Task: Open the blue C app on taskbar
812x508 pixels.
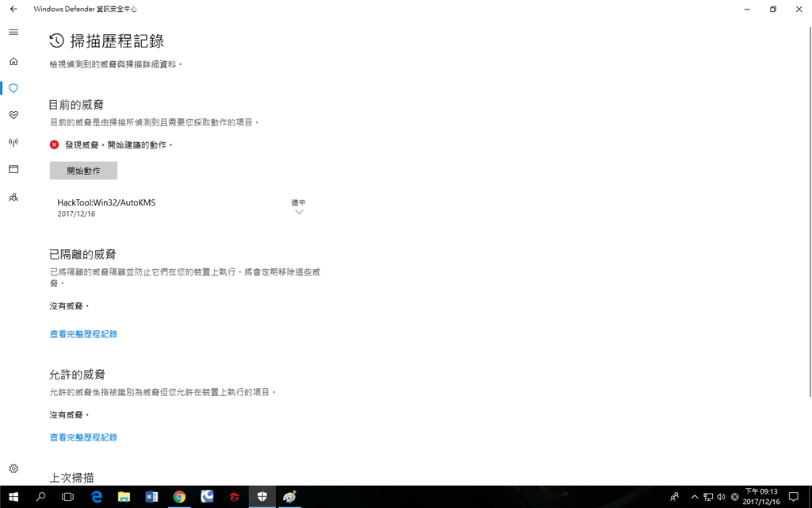Action: [x=207, y=497]
